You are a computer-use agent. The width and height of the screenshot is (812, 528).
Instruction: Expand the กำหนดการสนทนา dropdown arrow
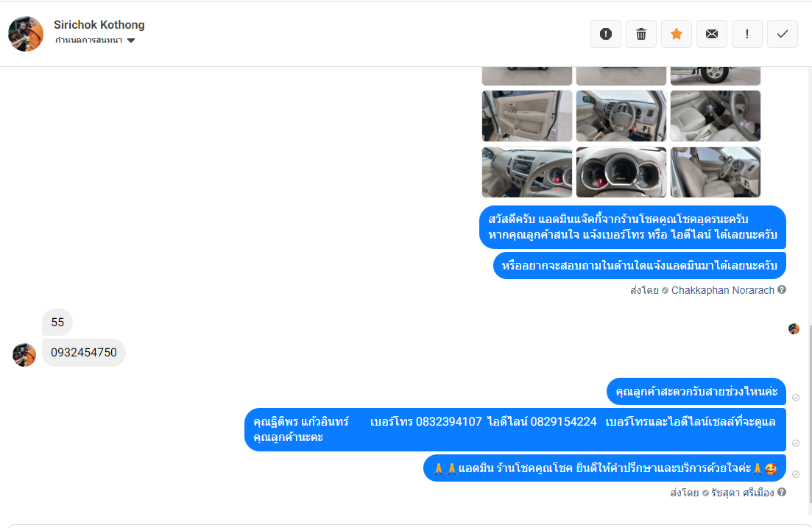tap(131, 41)
